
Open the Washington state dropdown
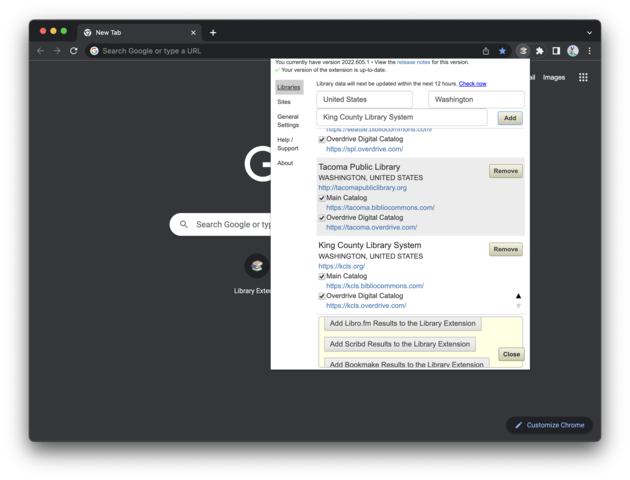pyautogui.click(x=476, y=99)
